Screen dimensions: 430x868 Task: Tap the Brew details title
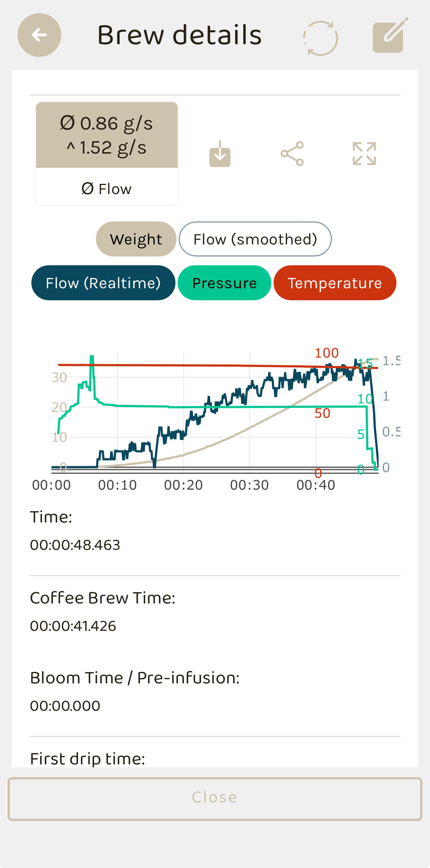[179, 35]
